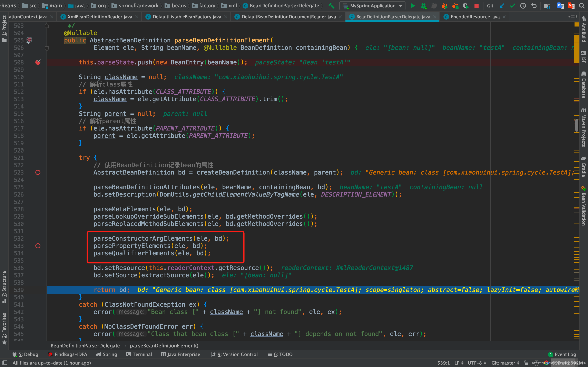Show Git history with the clock icon
Viewport: 588px width, 367px height.
click(x=523, y=6)
